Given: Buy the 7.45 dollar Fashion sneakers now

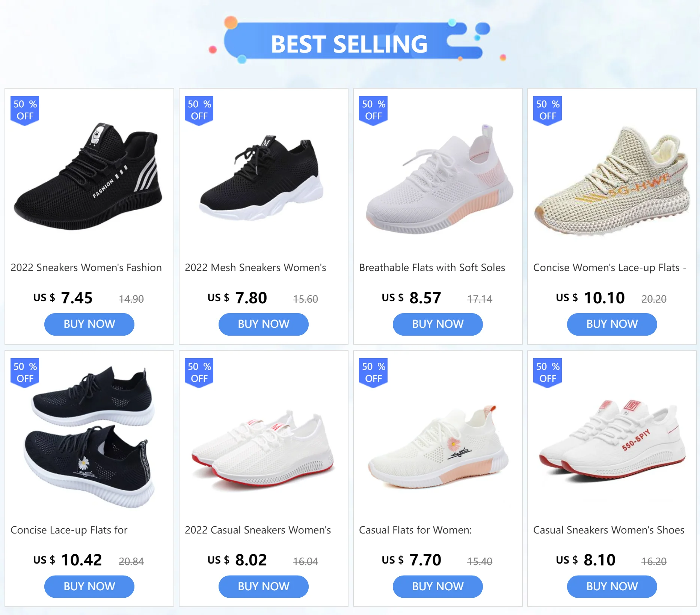Looking at the screenshot, I should pyautogui.click(x=89, y=324).
